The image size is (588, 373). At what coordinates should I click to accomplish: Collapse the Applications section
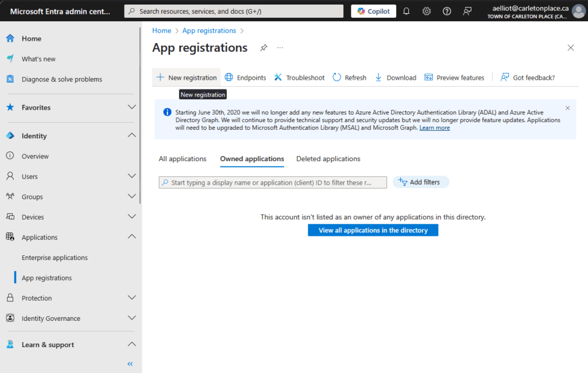[x=131, y=237]
